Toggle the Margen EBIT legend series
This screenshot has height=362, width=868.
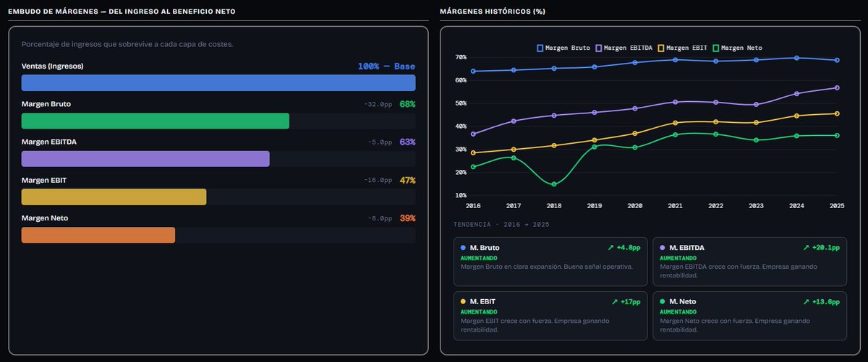pyautogui.click(x=684, y=48)
